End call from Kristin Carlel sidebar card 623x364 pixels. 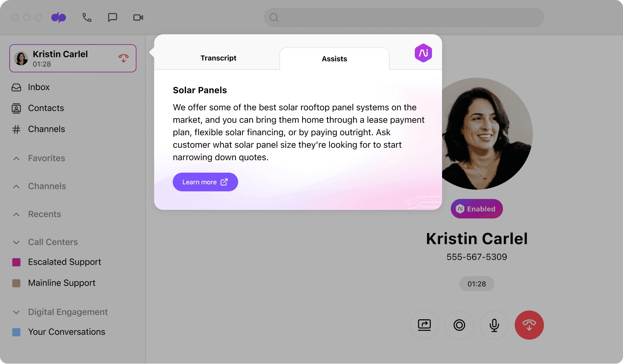coord(124,58)
